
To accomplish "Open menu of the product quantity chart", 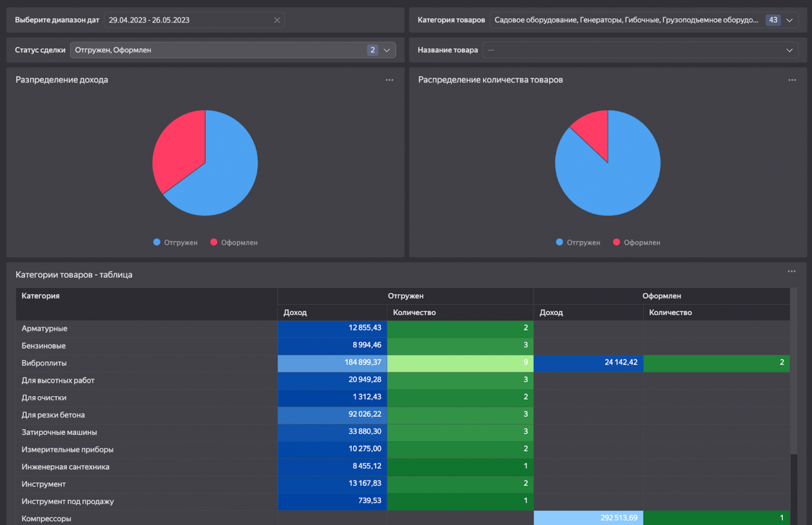I will (x=792, y=80).
